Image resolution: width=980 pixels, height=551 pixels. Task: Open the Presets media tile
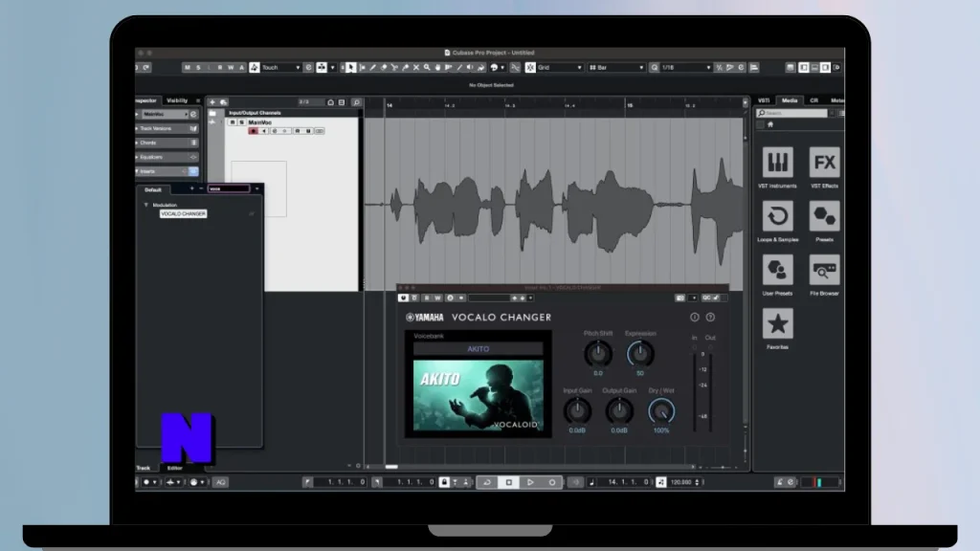click(x=824, y=216)
